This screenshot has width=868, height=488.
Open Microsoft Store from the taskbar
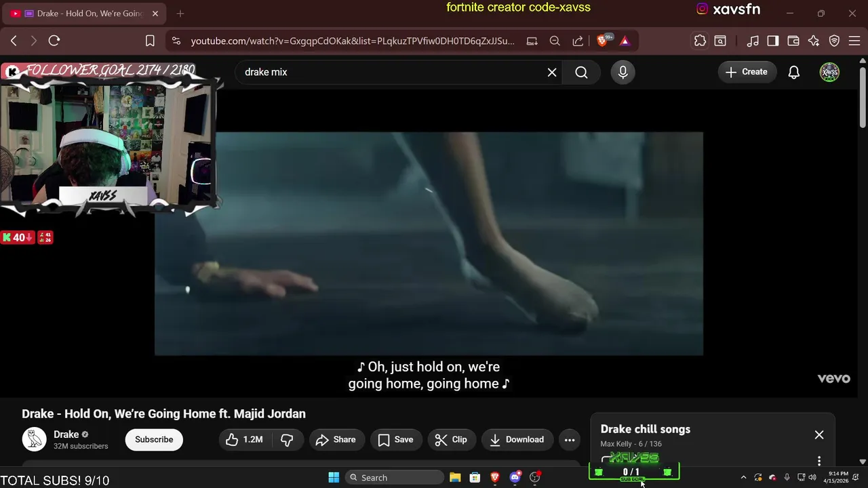pos(475,478)
